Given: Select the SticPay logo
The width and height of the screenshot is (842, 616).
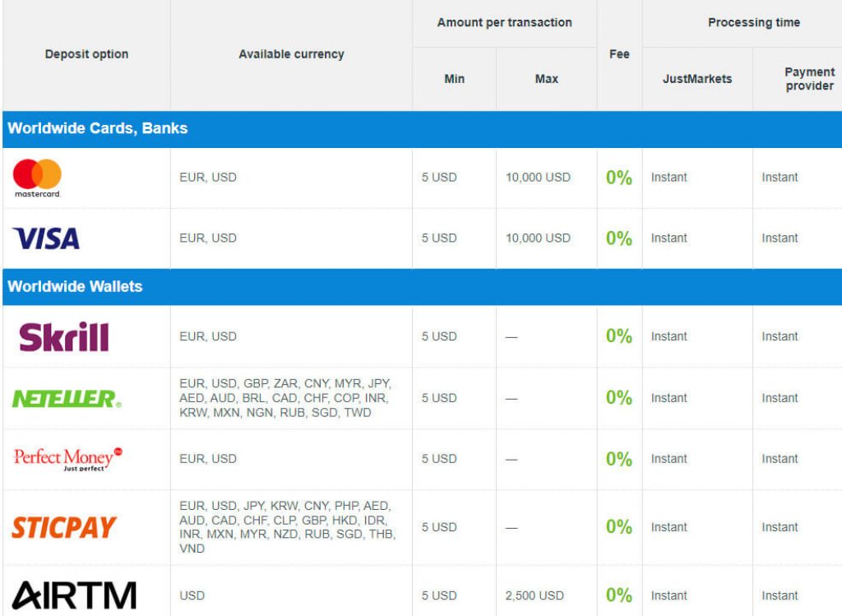Looking at the screenshot, I should click(64, 527).
